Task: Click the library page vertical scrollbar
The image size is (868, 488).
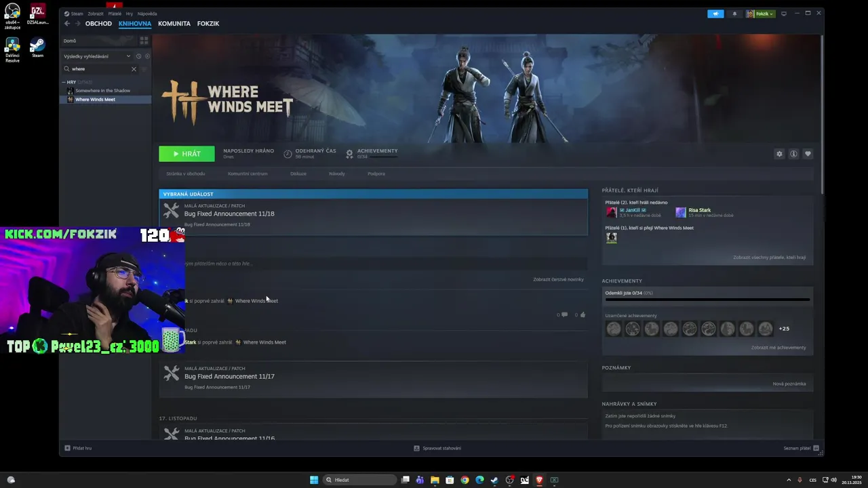Action: 822,115
